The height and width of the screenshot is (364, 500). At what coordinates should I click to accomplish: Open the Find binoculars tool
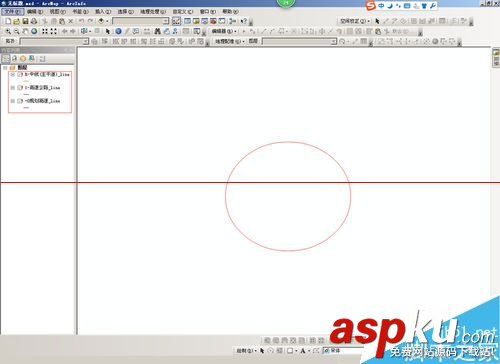(x=157, y=31)
